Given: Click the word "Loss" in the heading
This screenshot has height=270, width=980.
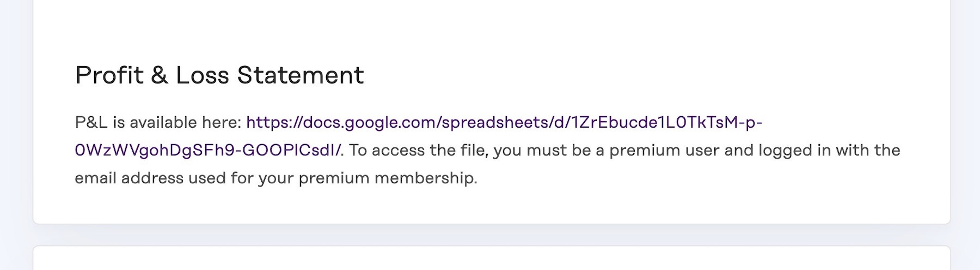Looking at the screenshot, I should pyautogui.click(x=201, y=75).
